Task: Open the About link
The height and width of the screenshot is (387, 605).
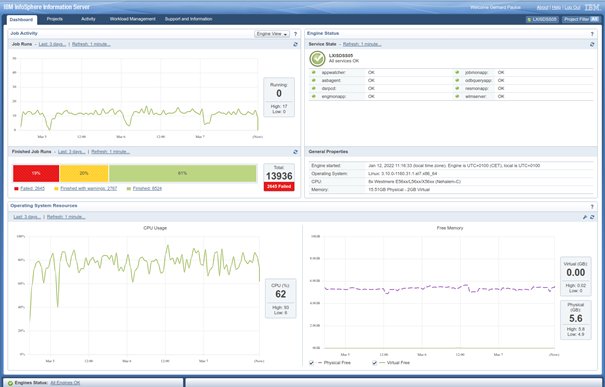Action: click(542, 7)
